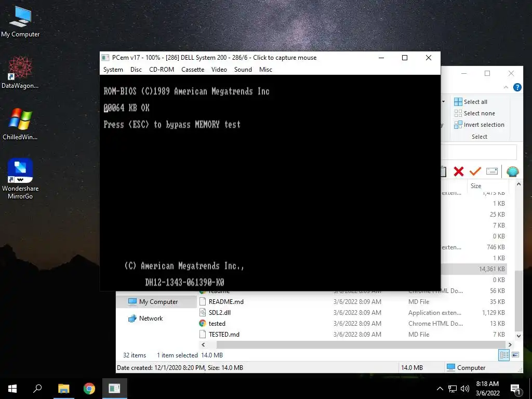
Task: Open the Sound menu in PCem
Action: pyautogui.click(x=243, y=70)
